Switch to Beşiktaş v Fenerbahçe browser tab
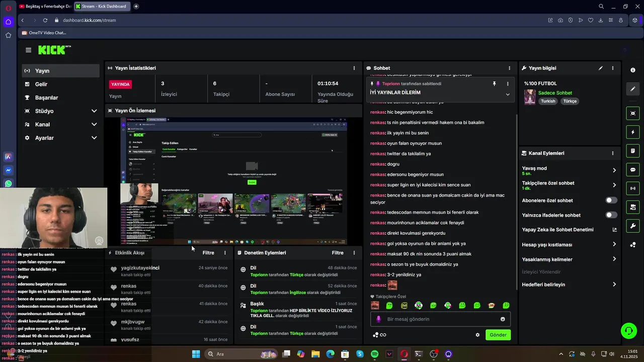Viewport: 644px width, 362px height. click(45, 7)
